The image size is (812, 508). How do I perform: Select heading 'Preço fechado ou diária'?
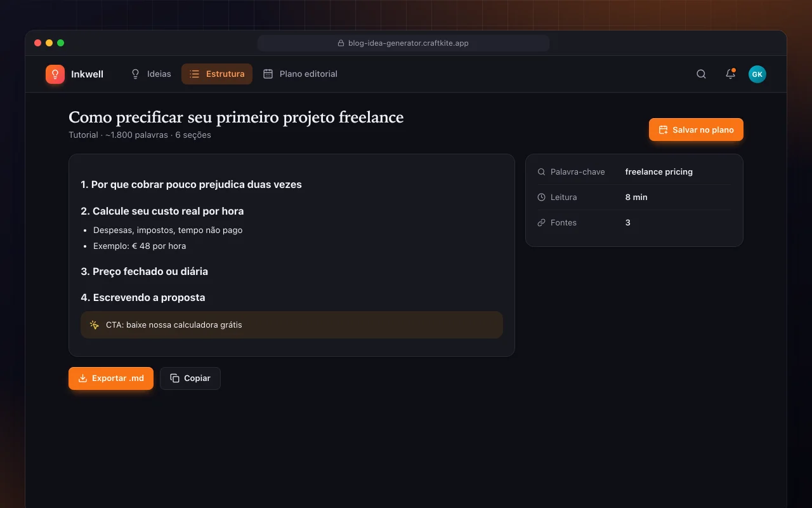[x=145, y=271]
